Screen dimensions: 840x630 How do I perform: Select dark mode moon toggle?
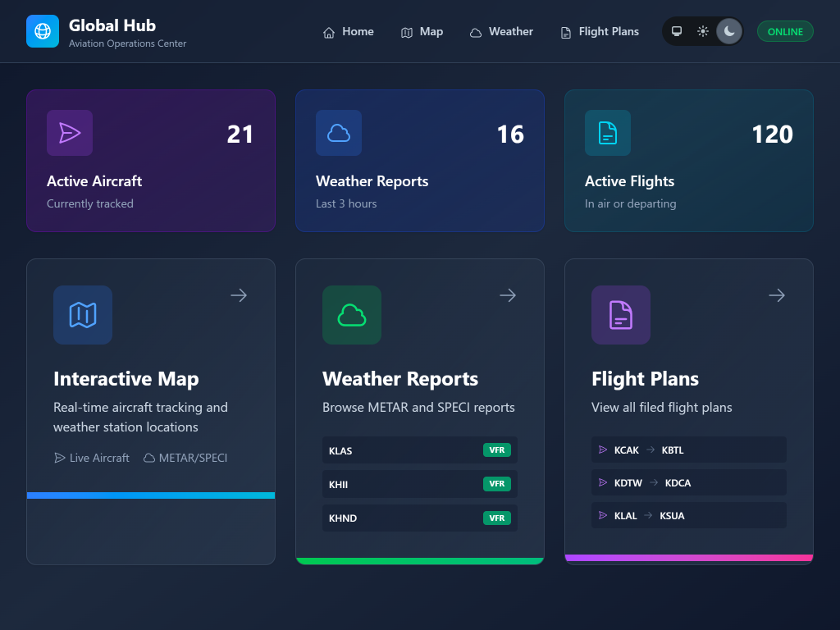pyautogui.click(x=729, y=31)
